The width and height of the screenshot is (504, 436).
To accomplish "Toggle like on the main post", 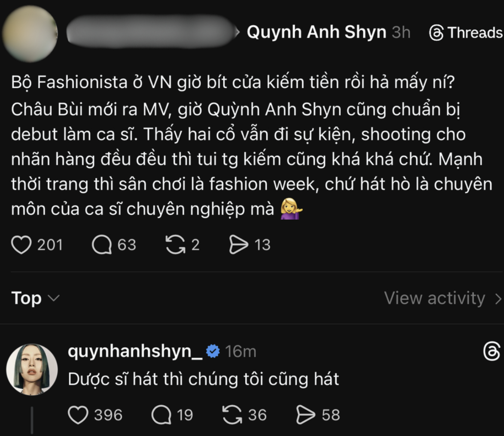I will [x=22, y=245].
